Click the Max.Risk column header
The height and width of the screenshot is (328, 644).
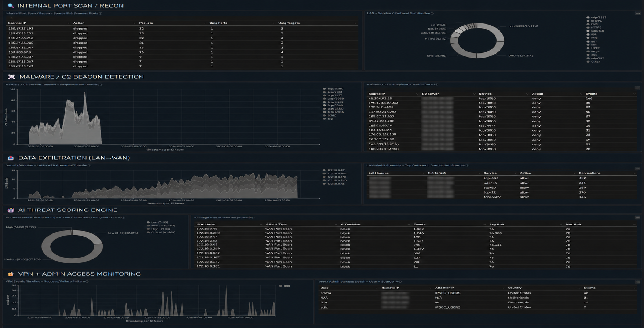573,224
